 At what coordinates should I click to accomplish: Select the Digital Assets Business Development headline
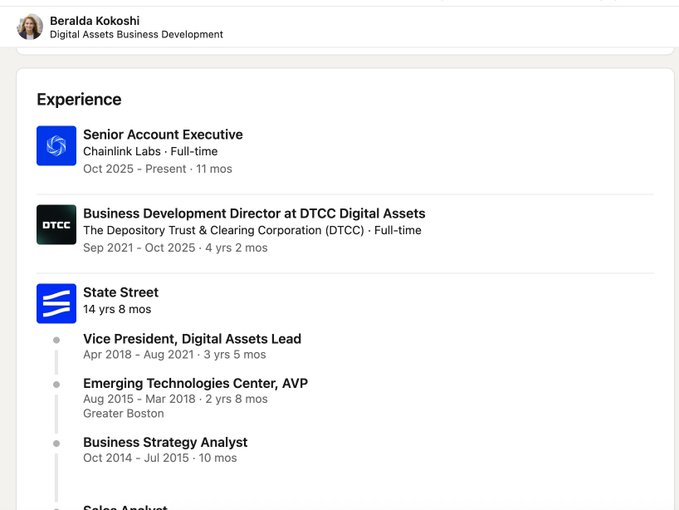tap(136, 35)
